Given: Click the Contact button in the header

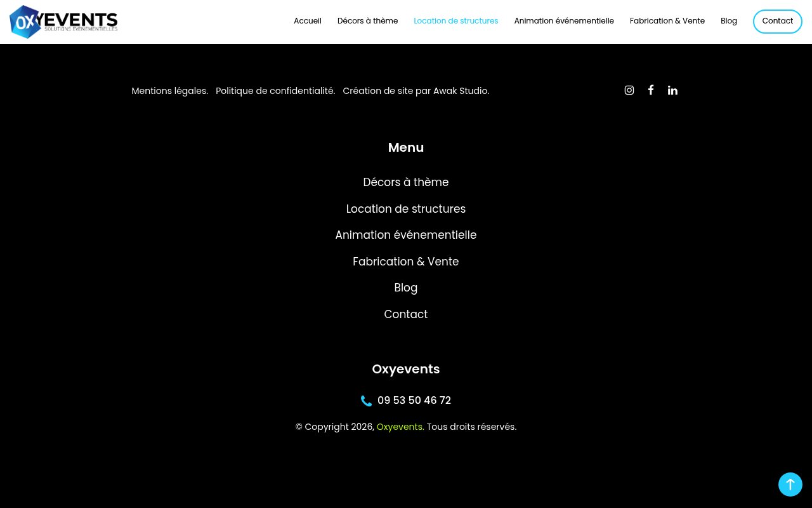Looking at the screenshot, I should (x=777, y=21).
